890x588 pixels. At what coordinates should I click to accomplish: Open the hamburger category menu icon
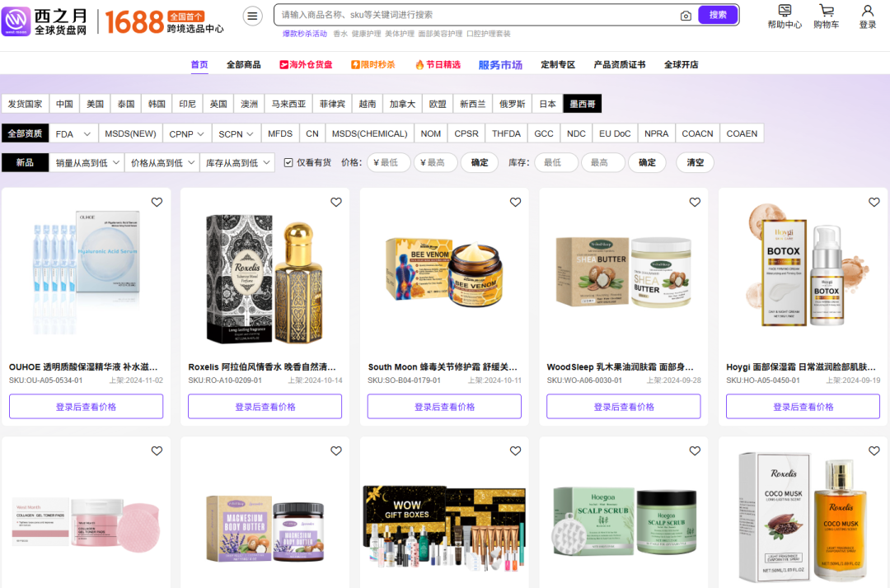252,16
